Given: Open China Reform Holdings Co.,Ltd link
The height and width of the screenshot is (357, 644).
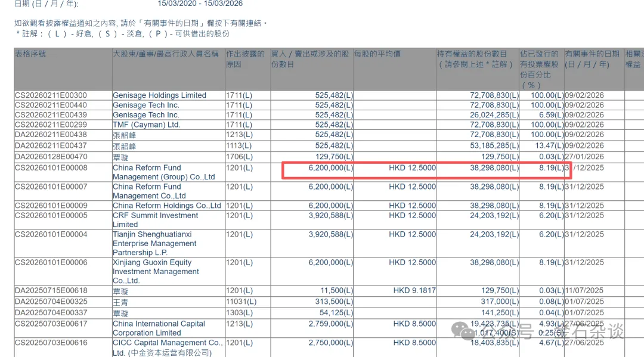Looking at the screenshot, I should (167, 206).
